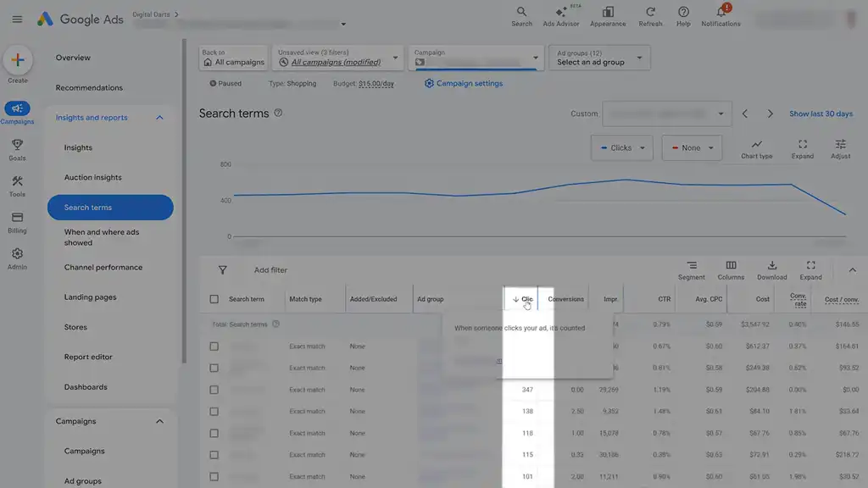Download the search terms table
The width and height of the screenshot is (868, 488).
click(x=771, y=270)
